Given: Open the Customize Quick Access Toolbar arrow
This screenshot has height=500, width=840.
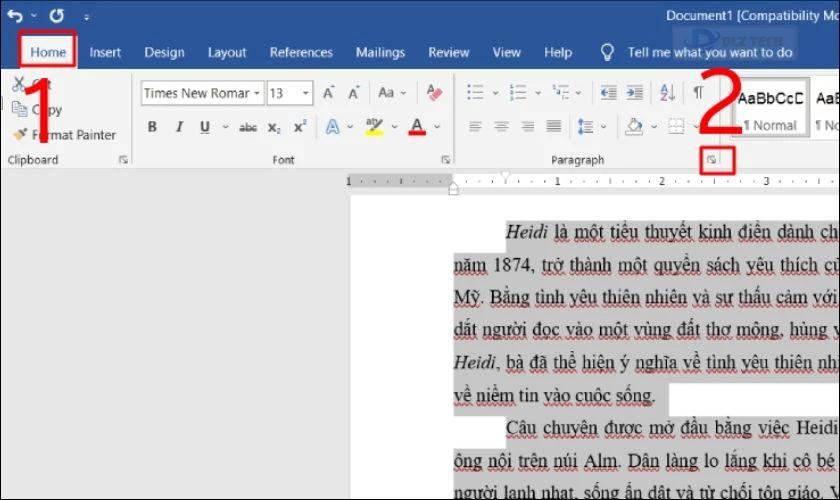Looking at the screenshot, I should pos(86,17).
